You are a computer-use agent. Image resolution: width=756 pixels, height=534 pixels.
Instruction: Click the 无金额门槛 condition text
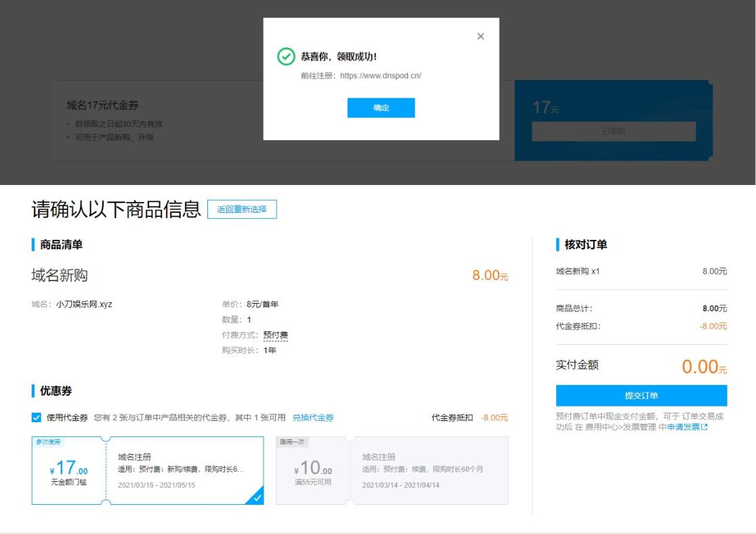pyautogui.click(x=68, y=482)
